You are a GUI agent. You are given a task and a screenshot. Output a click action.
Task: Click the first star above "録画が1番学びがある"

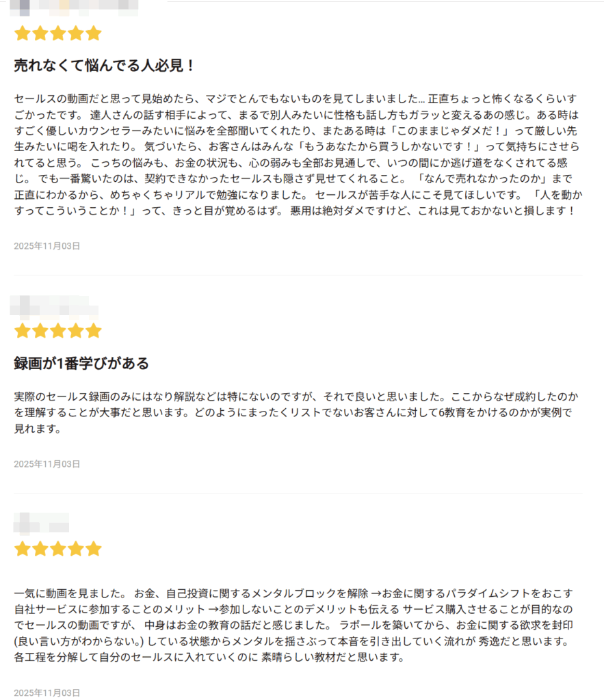[x=22, y=332]
